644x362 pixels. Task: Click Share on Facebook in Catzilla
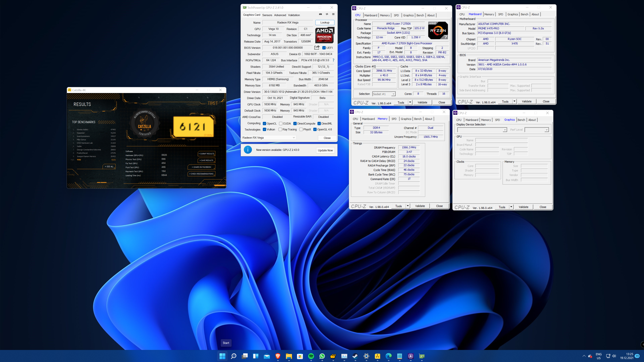point(201,167)
